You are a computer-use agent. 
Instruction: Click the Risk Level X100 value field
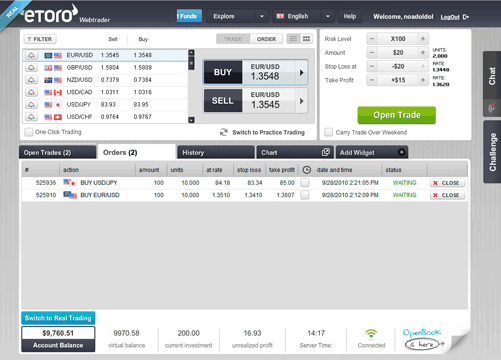tap(398, 39)
